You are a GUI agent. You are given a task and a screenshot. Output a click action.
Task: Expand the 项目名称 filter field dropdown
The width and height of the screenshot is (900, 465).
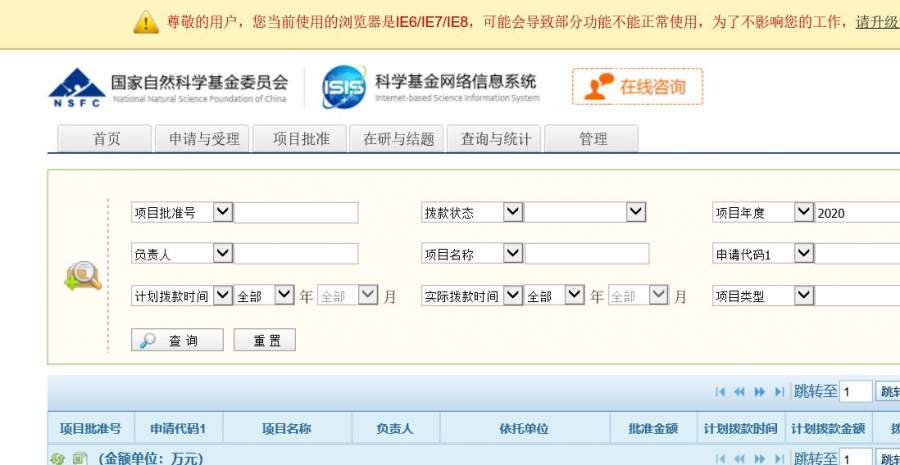[513, 253]
